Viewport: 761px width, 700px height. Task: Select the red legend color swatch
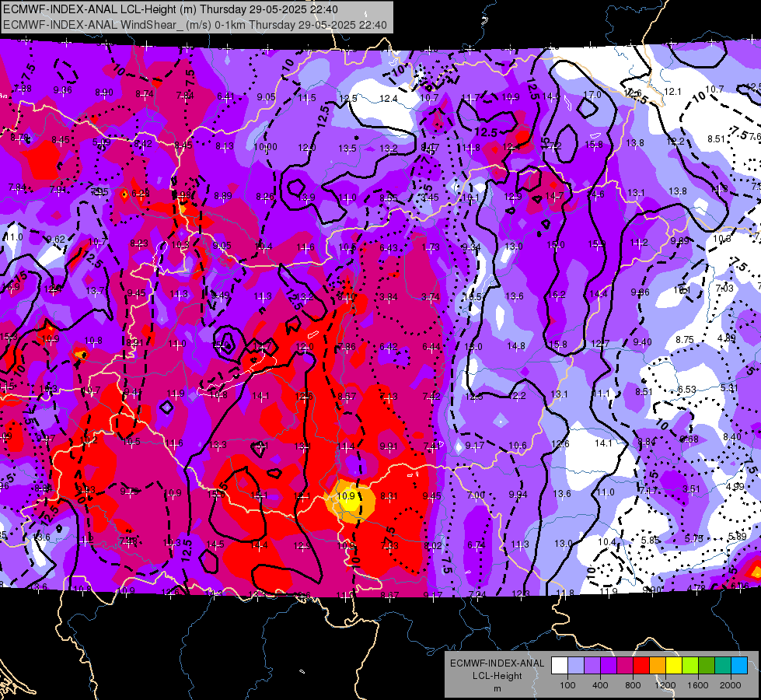click(x=641, y=665)
